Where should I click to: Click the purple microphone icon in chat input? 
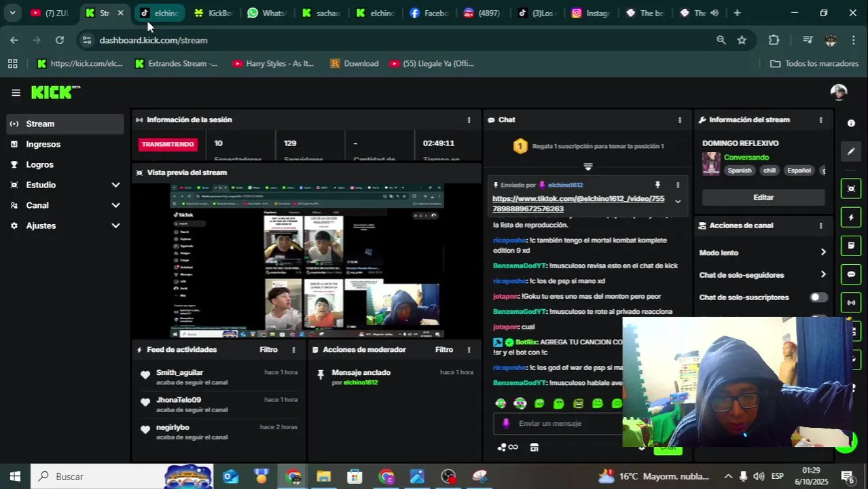505,423
